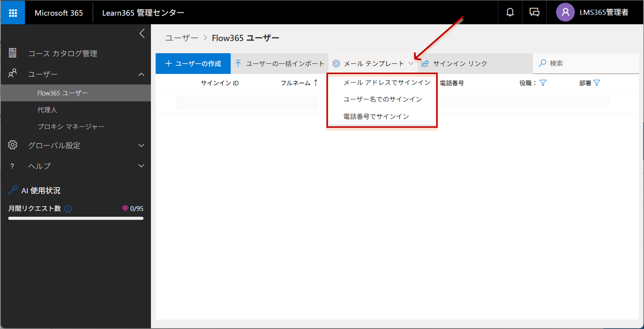This screenshot has width=644, height=329.
Task: Click the pink gem icon beside 0/95
Action: (125, 208)
